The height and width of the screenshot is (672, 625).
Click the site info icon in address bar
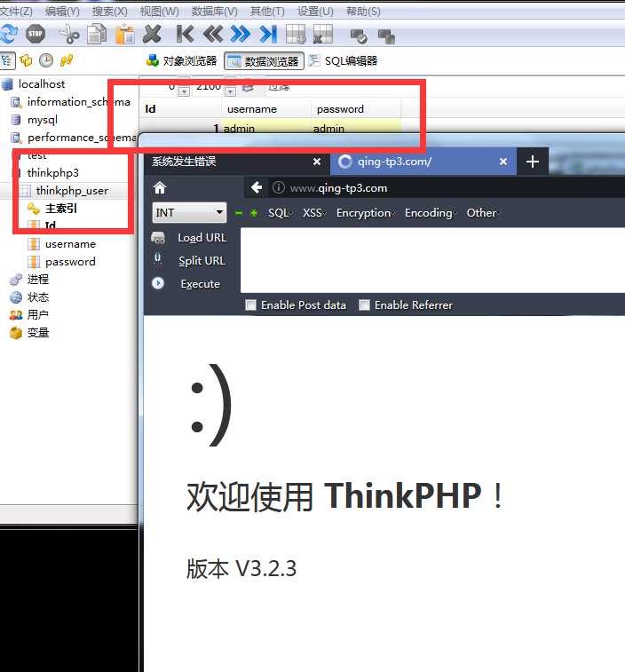click(x=279, y=187)
